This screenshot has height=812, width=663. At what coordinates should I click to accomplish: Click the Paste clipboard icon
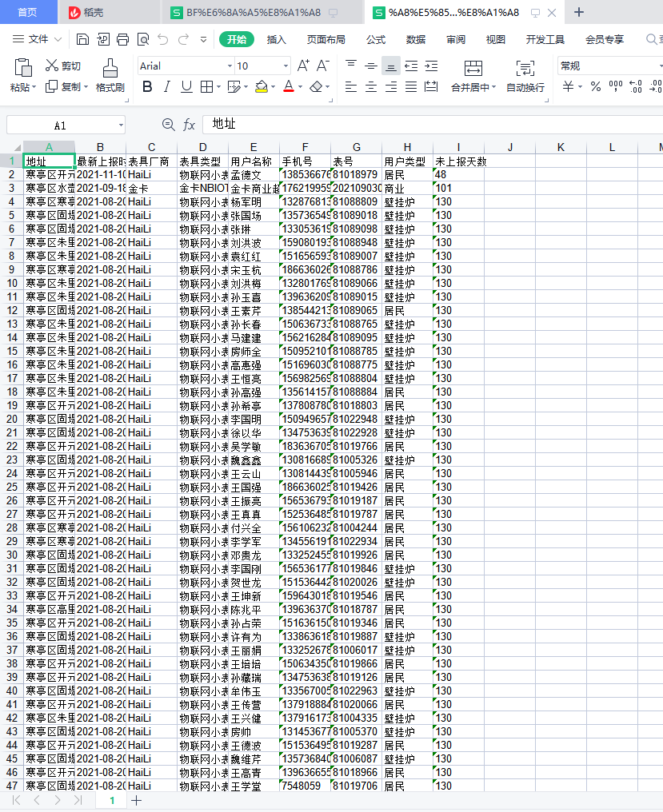point(23,68)
